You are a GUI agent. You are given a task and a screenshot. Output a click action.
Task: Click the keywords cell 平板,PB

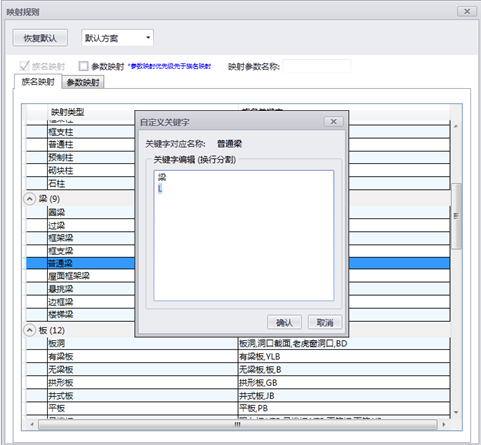point(344,408)
